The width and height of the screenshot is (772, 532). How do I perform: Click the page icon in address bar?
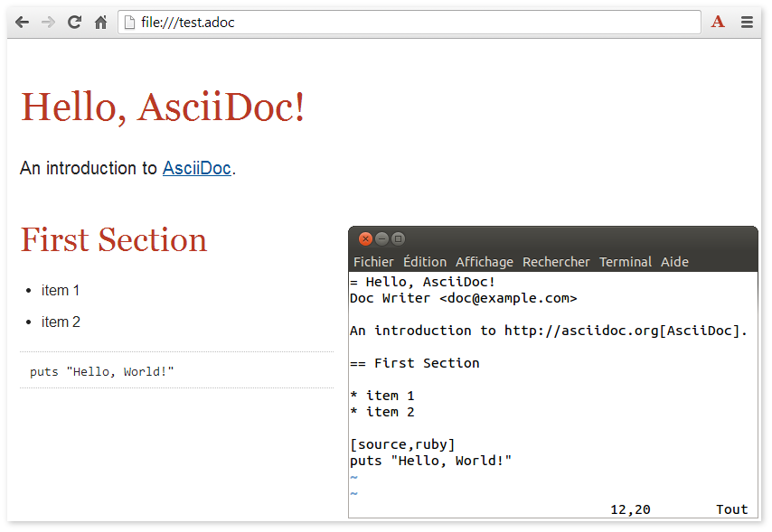coord(129,23)
